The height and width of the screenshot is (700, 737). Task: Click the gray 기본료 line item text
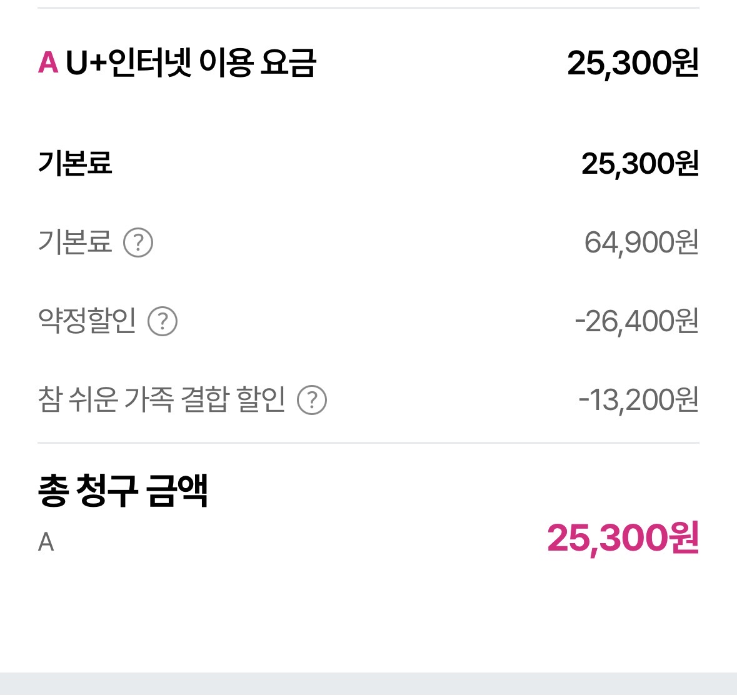pos(75,242)
